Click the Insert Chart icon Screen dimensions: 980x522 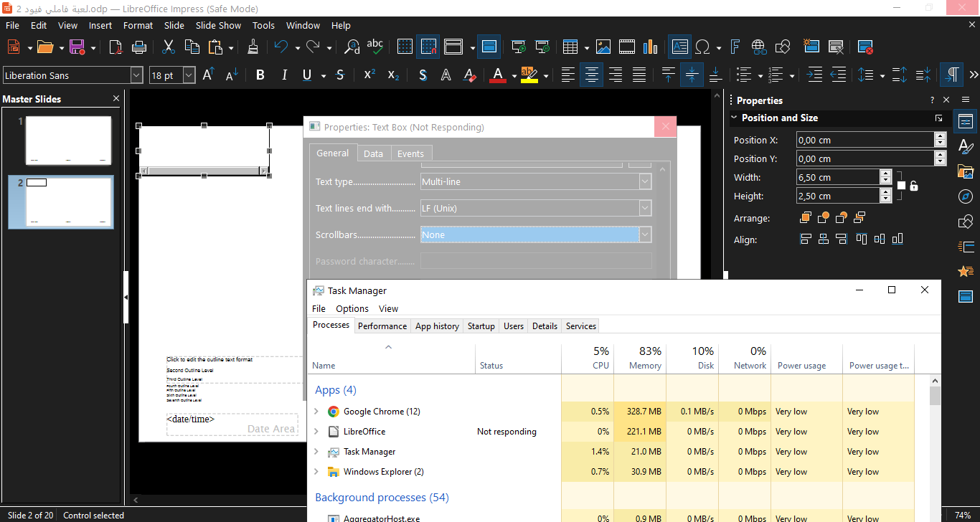coord(651,47)
